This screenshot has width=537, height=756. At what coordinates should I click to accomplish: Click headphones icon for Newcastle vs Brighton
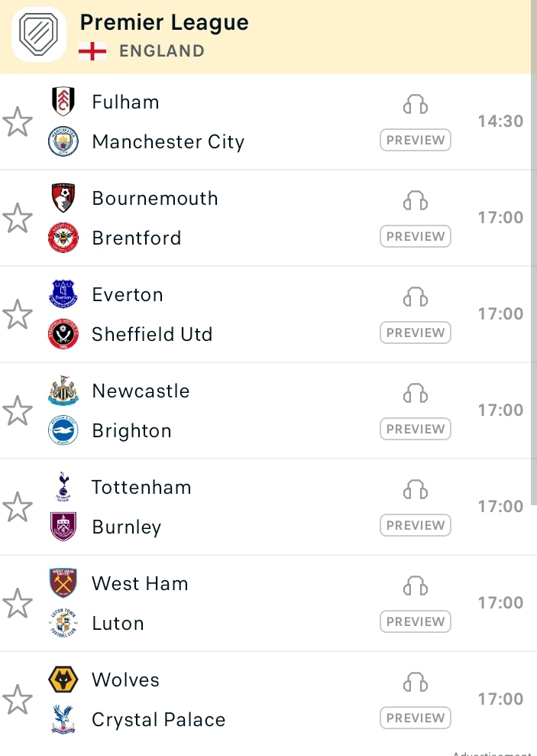pyautogui.click(x=415, y=393)
